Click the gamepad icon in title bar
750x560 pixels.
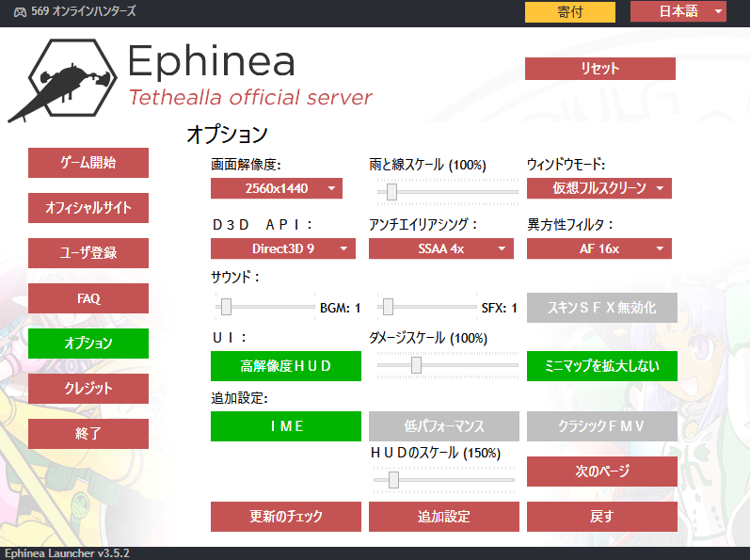20,11
